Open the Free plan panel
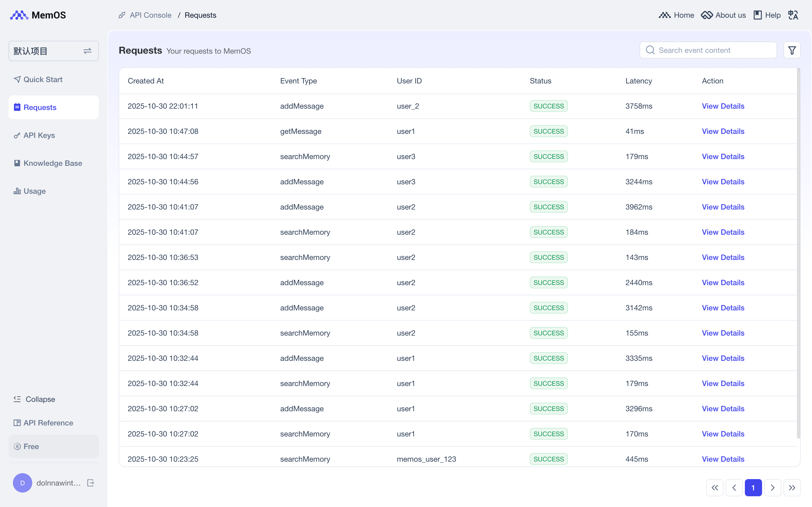812x507 pixels. tap(54, 446)
